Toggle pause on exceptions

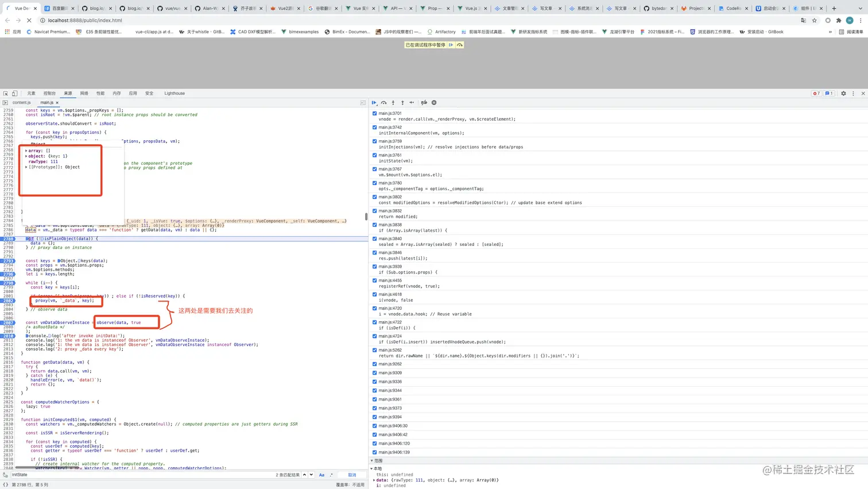pyautogui.click(x=434, y=103)
